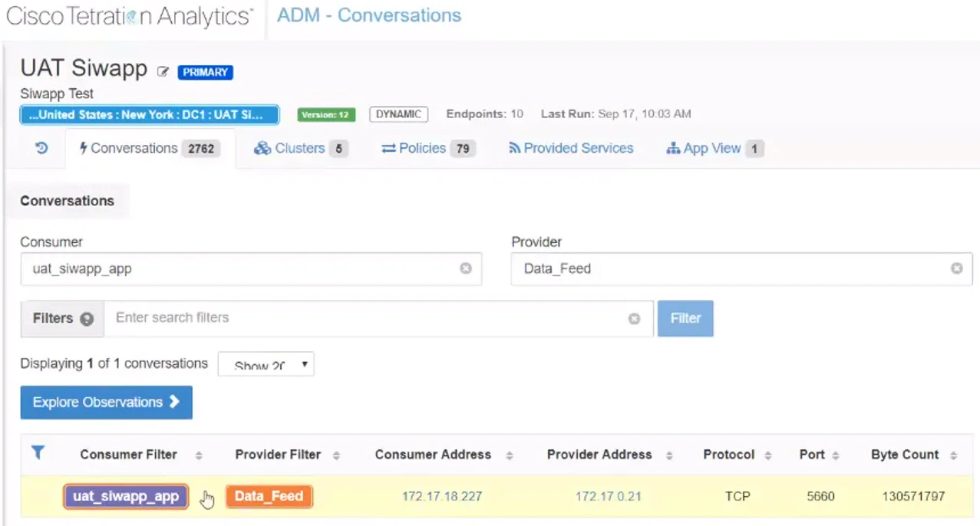Click Last Run Sep 17, 10:03 AM text
The image size is (980, 526).
616,114
